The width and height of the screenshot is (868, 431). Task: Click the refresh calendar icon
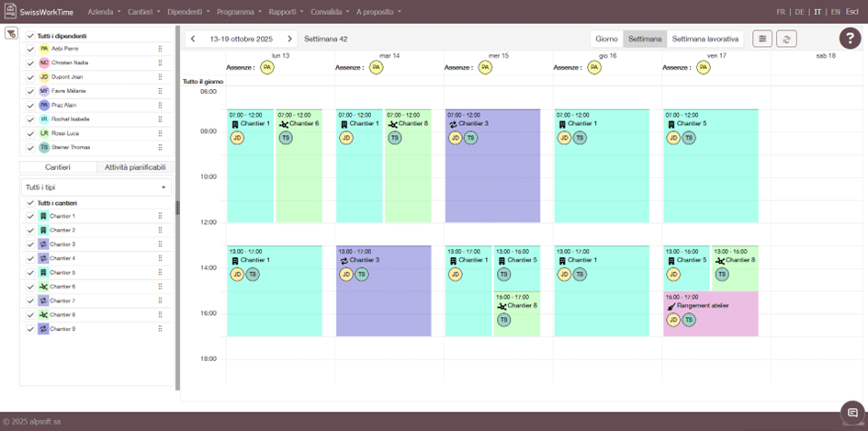786,39
